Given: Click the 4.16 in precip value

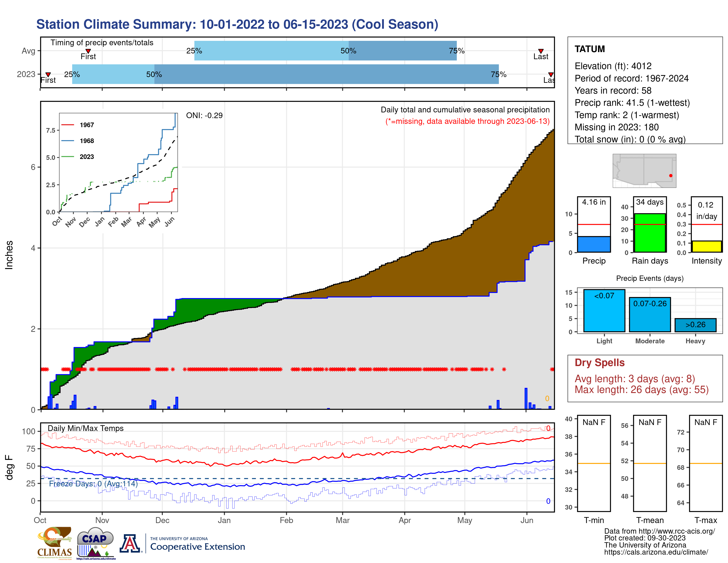Looking at the screenshot, I should (x=594, y=202).
